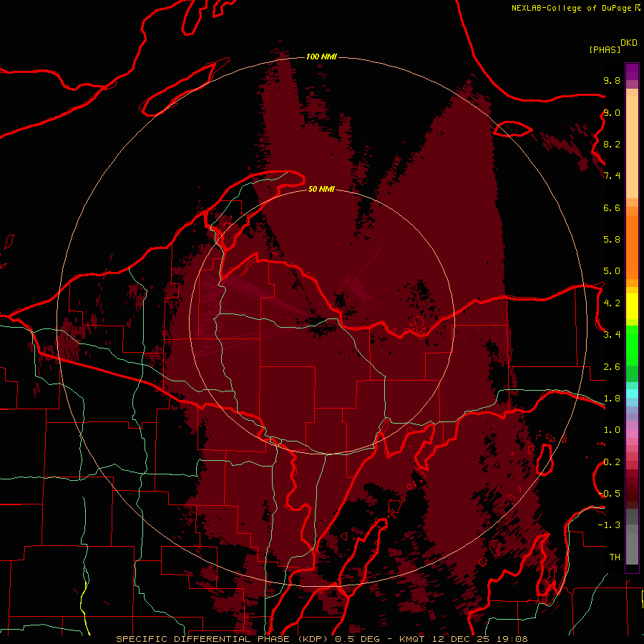Click the 9.8 scale value
Image resolution: width=644 pixels, height=644 pixels.
coord(612,81)
